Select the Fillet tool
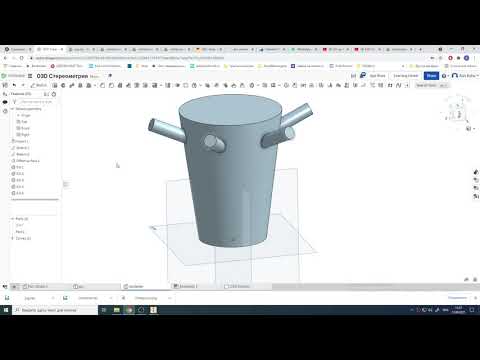480x360 pixels. (x=102, y=85)
